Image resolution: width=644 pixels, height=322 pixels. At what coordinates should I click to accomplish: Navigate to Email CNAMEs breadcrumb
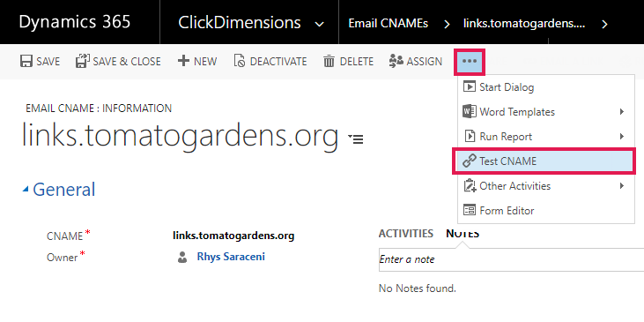click(389, 24)
